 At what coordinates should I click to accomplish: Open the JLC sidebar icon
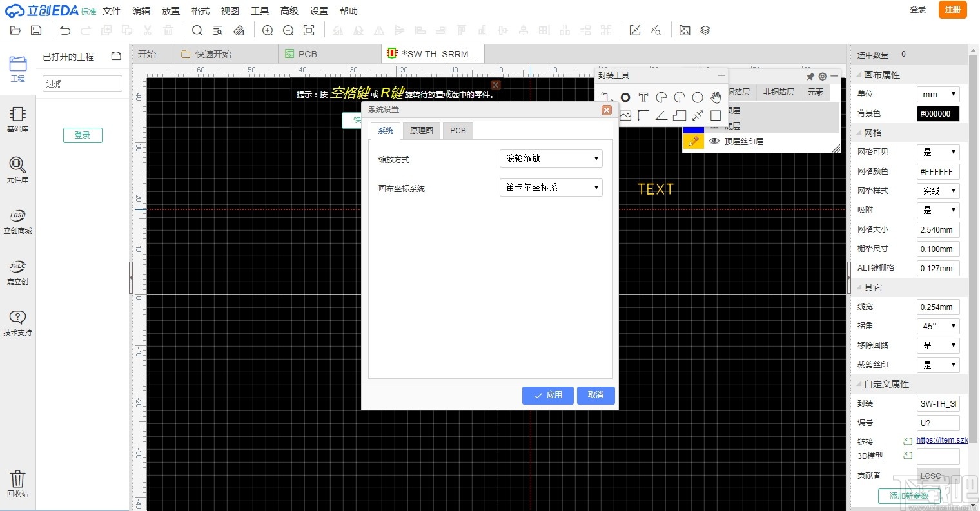(18, 273)
